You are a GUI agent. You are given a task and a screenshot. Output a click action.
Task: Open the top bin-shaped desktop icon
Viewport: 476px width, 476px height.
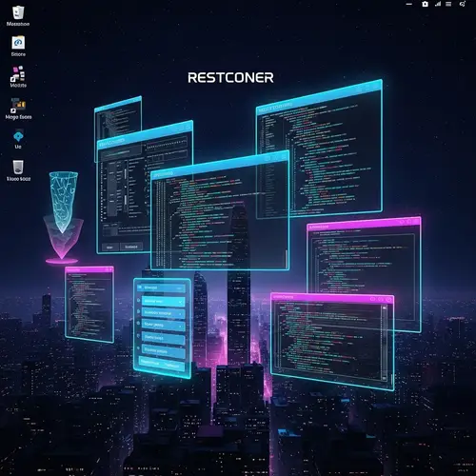(x=18, y=13)
